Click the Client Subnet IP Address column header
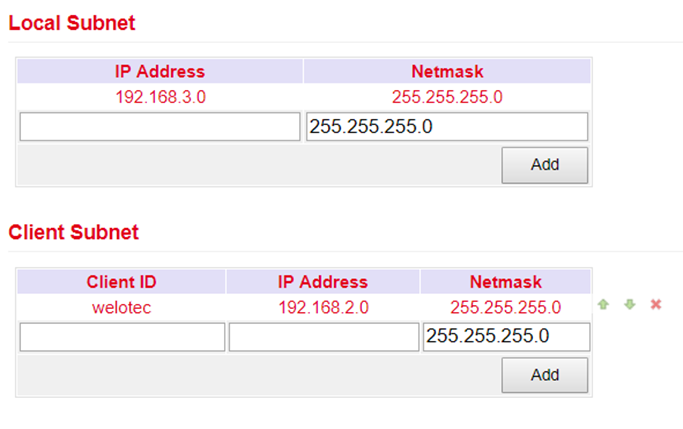This screenshot has height=429, width=683. coord(323,282)
